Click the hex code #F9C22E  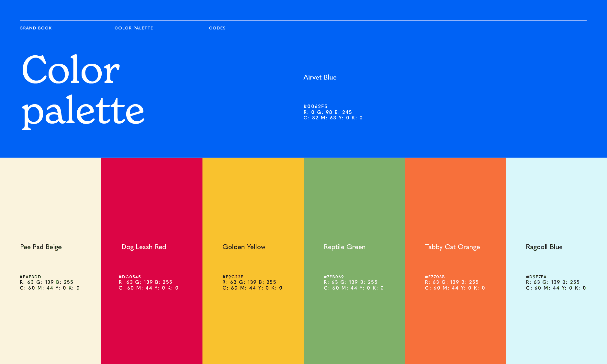[x=233, y=277]
